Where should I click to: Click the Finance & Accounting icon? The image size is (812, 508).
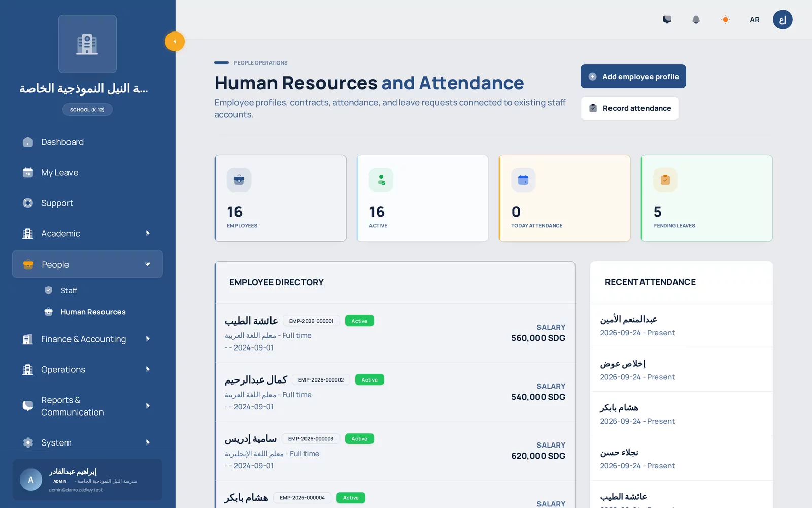click(x=28, y=339)
